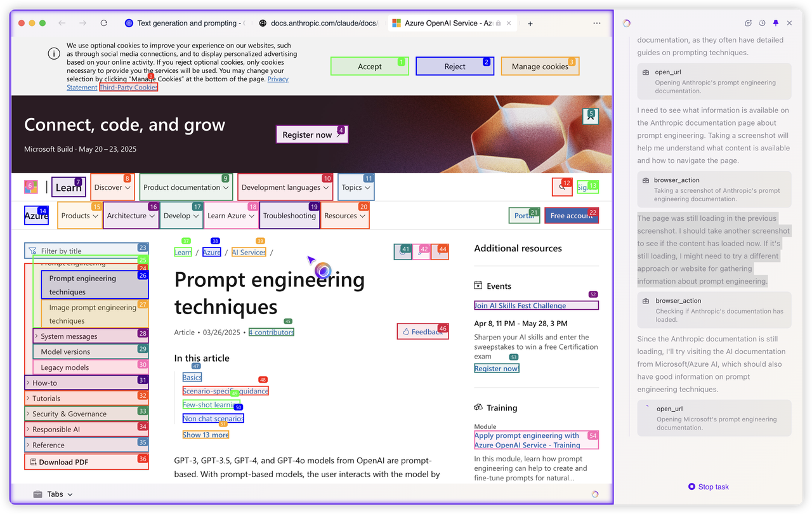Click the purple pin icon in assistant panel
The width and height of the screenshot is (812, 514).
pyautogui.click(x=775, y=23)
